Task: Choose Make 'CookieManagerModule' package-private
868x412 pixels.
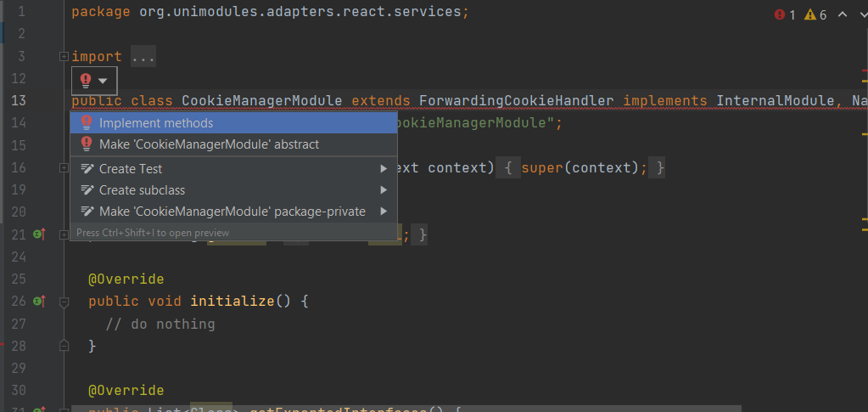Action: point(233,212)
